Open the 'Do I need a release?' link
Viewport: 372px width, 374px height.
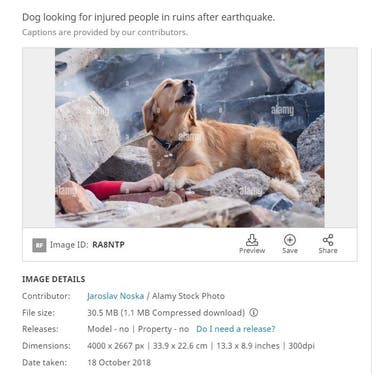tap(236, 329)
